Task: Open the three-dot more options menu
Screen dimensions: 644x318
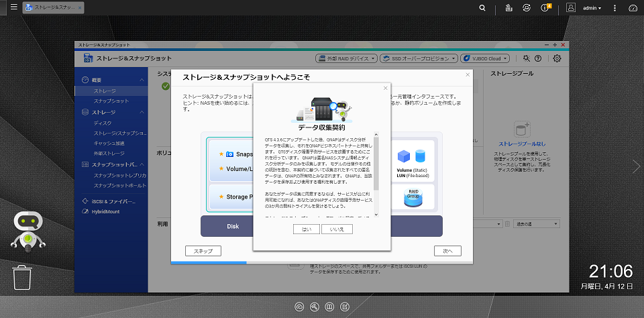Action: click(x=615, y=8)
